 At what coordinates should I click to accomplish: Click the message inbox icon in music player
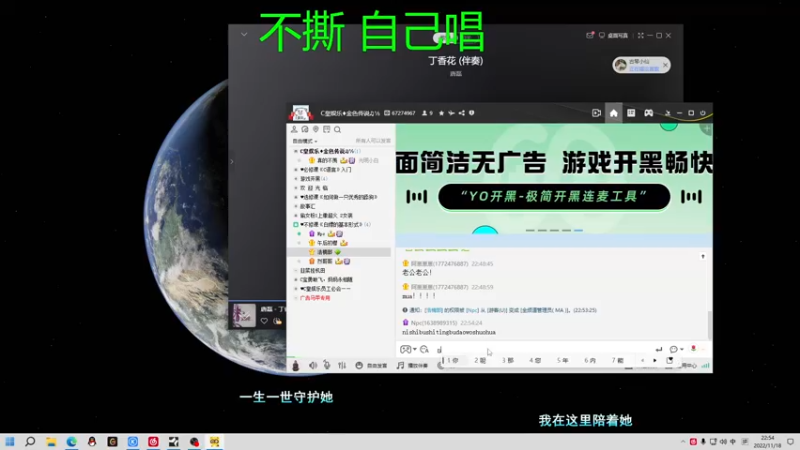pos(590,35)
